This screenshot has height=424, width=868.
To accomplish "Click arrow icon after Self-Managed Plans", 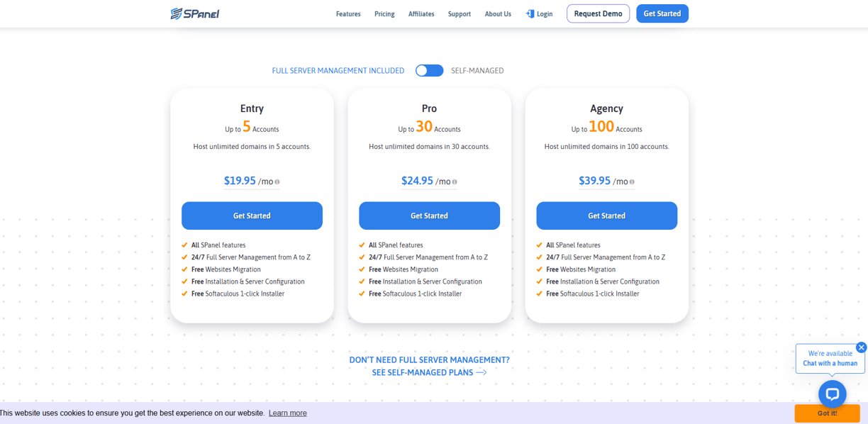I will pos(482,372).
